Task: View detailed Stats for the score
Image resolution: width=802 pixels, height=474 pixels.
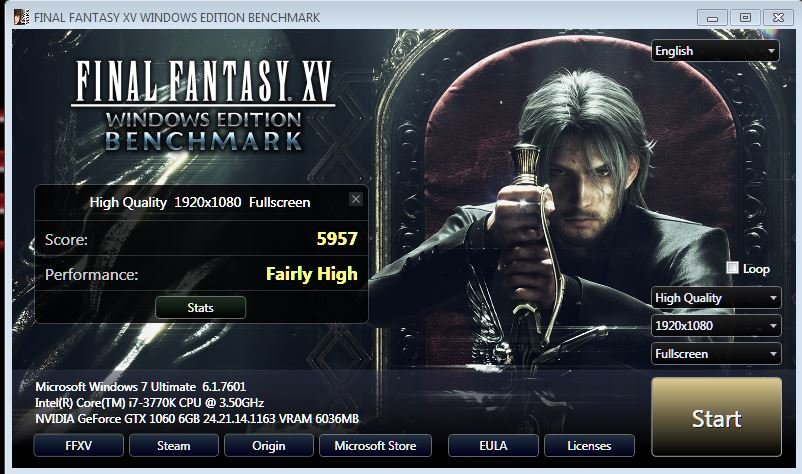Action: click(x=200, y=307)
